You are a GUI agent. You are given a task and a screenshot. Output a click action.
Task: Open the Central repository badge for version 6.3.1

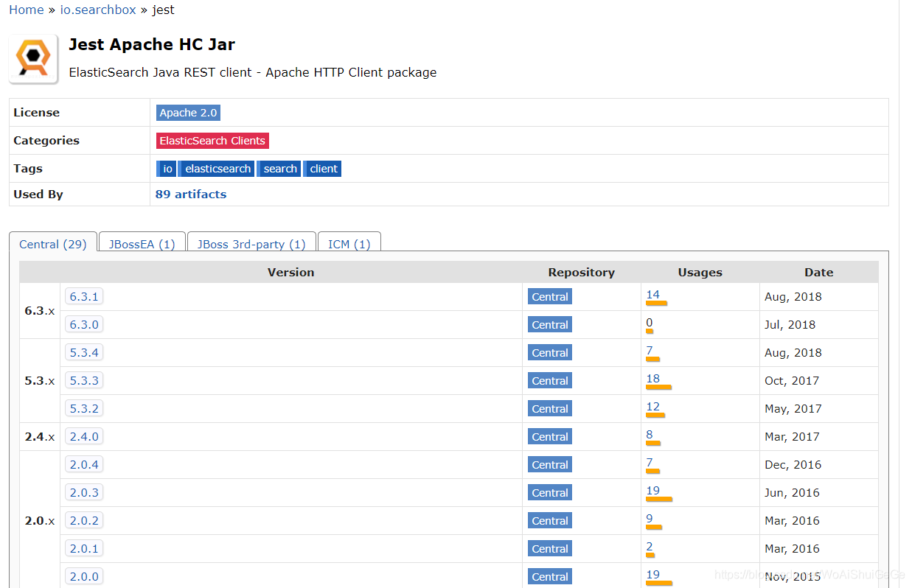click(x=549, y=296)
